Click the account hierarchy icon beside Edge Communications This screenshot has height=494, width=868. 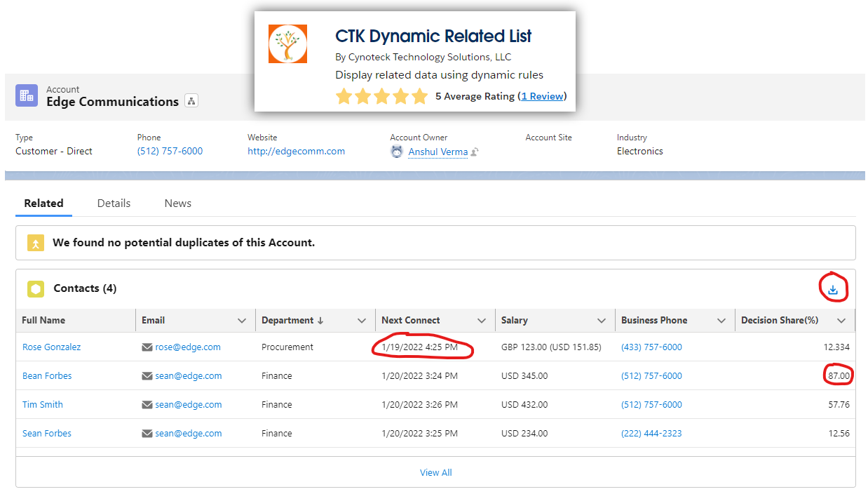point(191,101)
